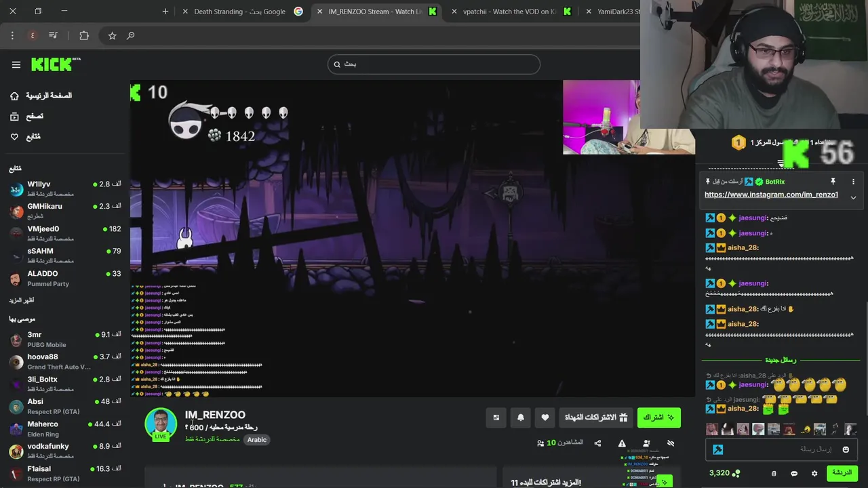Open recommended channel F1aisal
Screen dimensions: 868x488
click(x=65, y=473)
